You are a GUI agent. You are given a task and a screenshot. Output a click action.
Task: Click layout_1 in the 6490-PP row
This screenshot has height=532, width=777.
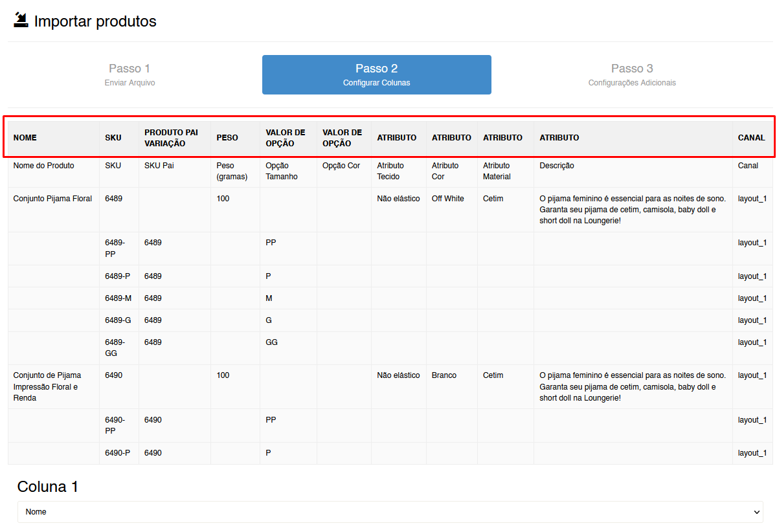click(x=752, y=420)
